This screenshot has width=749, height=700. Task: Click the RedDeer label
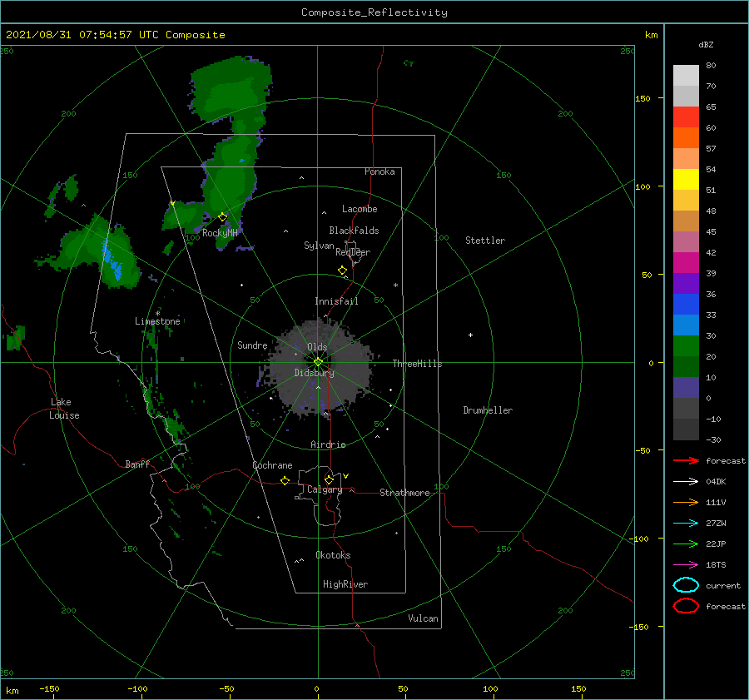(x=353, y=252)
